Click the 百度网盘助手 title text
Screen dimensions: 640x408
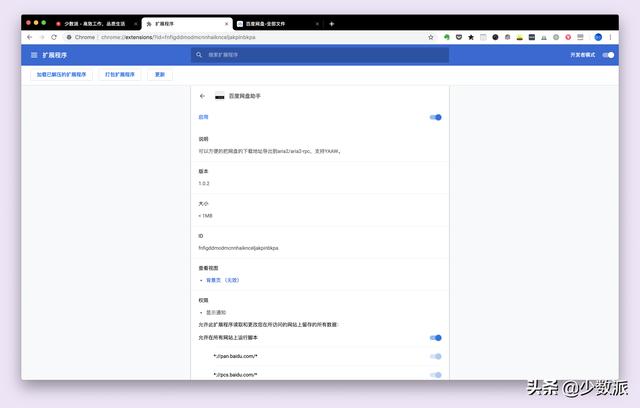pos(244,96)
